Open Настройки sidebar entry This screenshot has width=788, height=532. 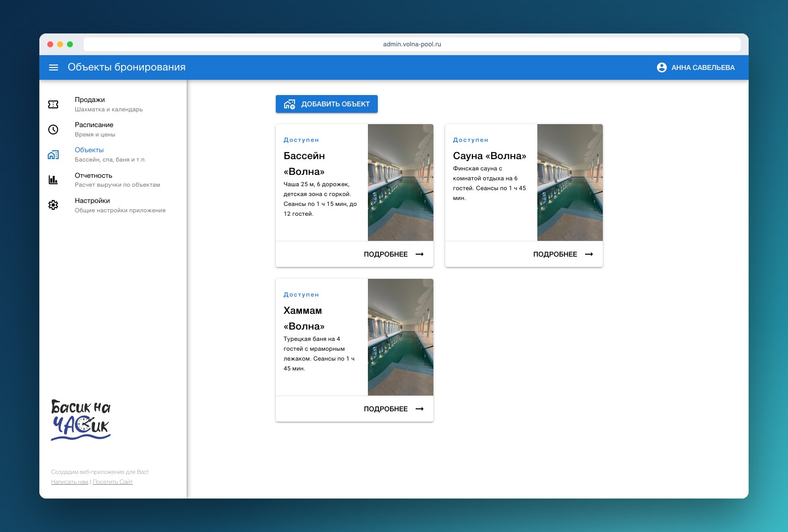click(x=113, y=205)
